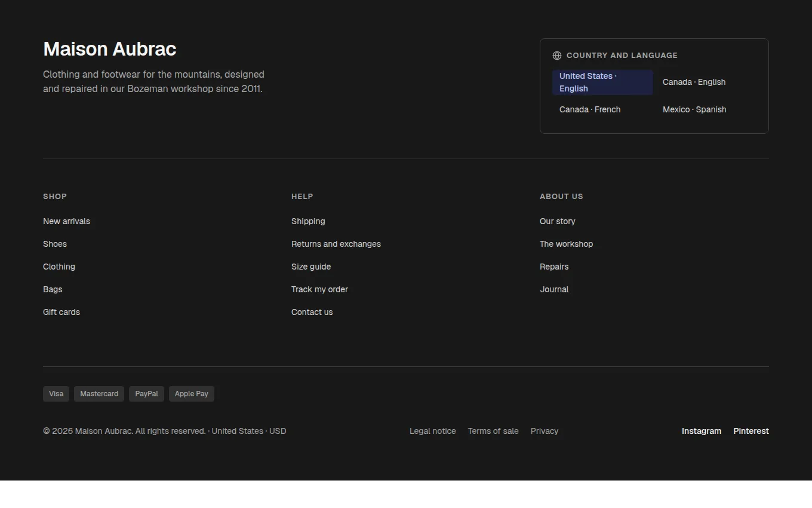
Task: Click the Apple Pay payment badge
Action: (192, 394)
